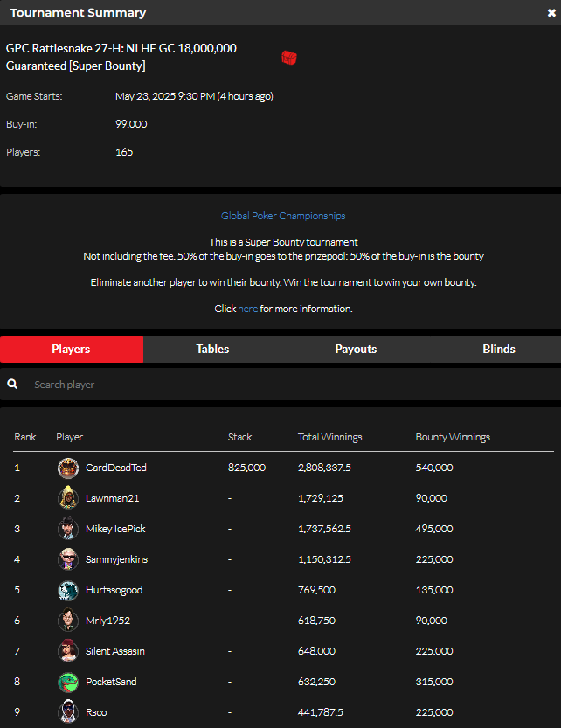Follow the 'here' more information link
Viewport: 561px width, 728px height.
(x=247, y=309)
